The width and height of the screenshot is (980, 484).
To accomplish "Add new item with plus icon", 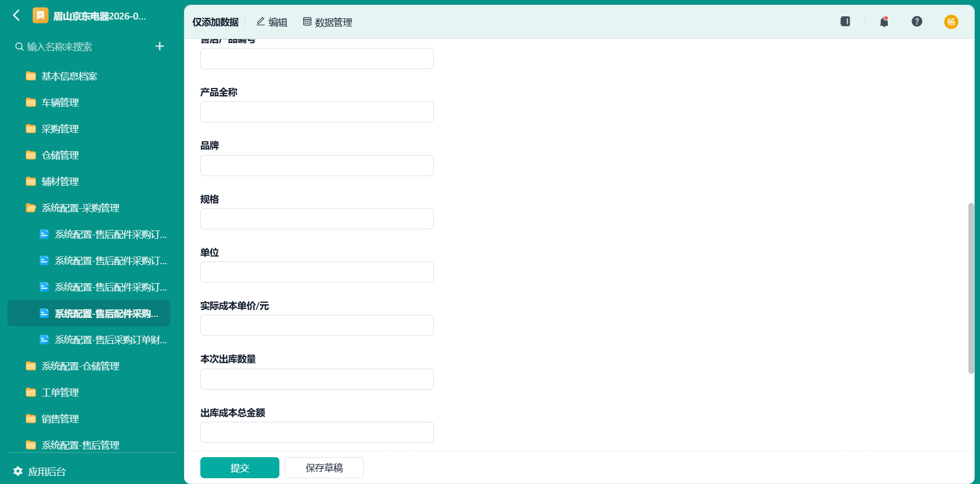I will coord(160,46).
